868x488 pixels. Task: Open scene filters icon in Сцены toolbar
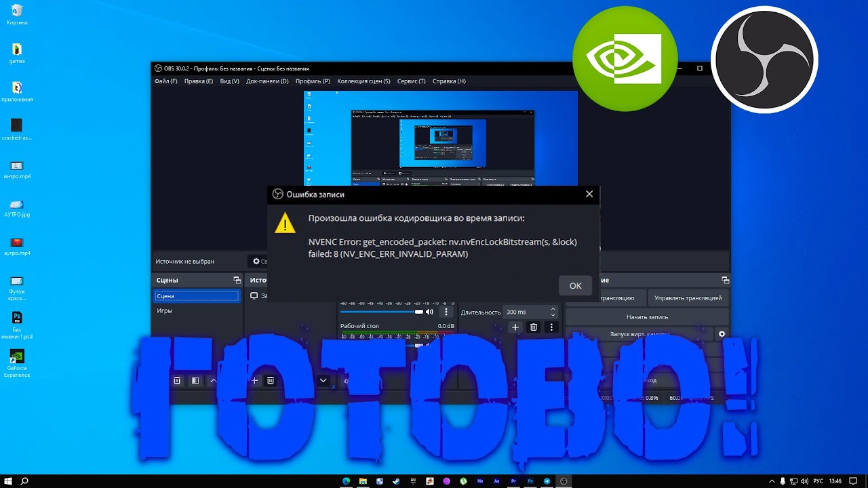(x=195, y=381)
